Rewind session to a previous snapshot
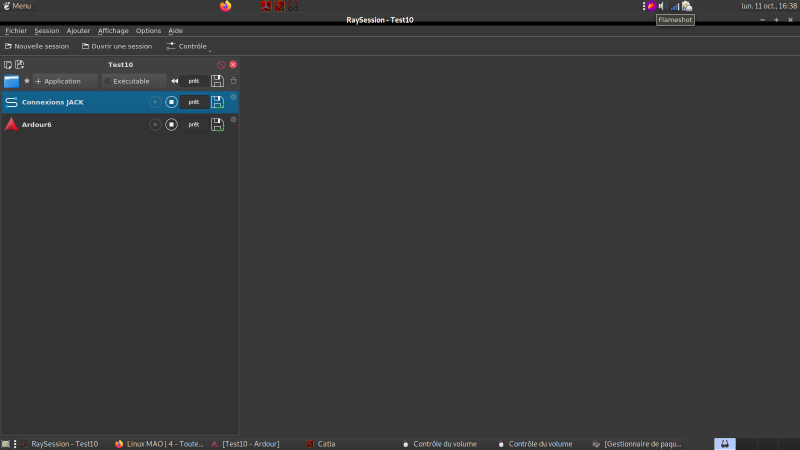The width and height of the screenshot is (800, 450). [x=174, y=81]
